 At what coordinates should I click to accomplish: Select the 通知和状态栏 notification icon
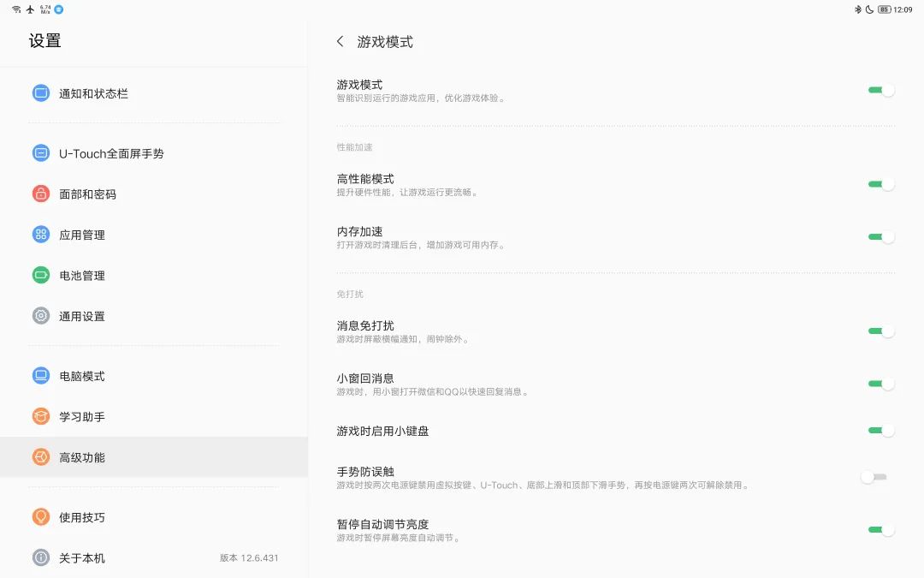point(40,92)
